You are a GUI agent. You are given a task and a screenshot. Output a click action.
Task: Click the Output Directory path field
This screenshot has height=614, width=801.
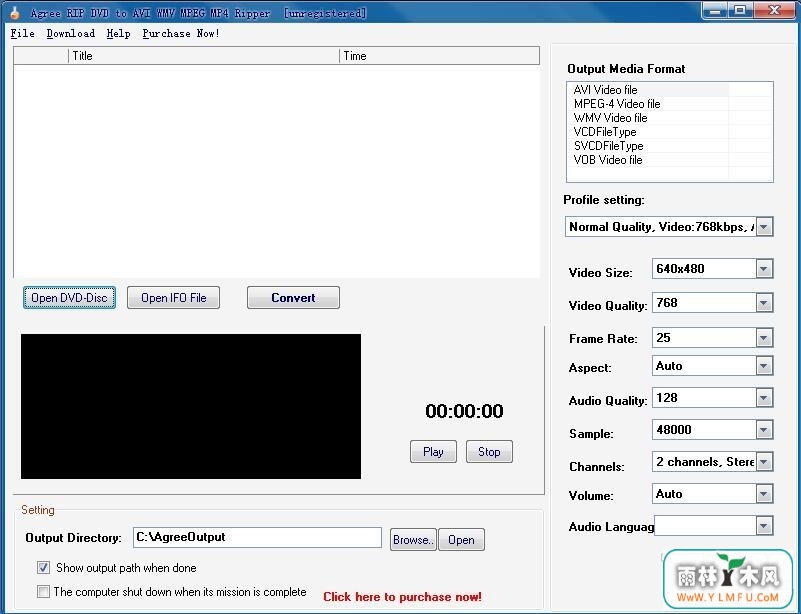pos(257,537)
